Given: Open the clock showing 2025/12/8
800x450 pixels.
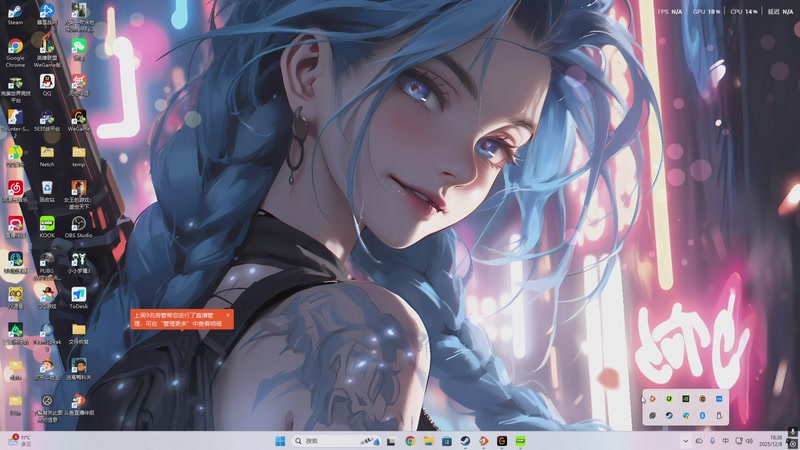Looking at the screenshot, I should click(x=771, y=441).
